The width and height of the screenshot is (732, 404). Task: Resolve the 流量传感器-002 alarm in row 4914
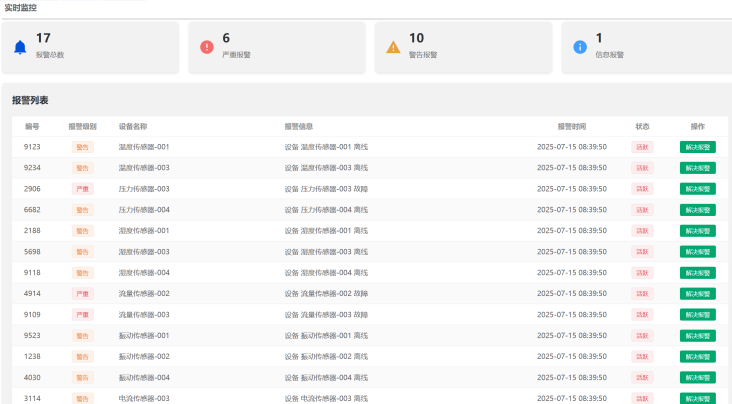[x=697, y=294]
